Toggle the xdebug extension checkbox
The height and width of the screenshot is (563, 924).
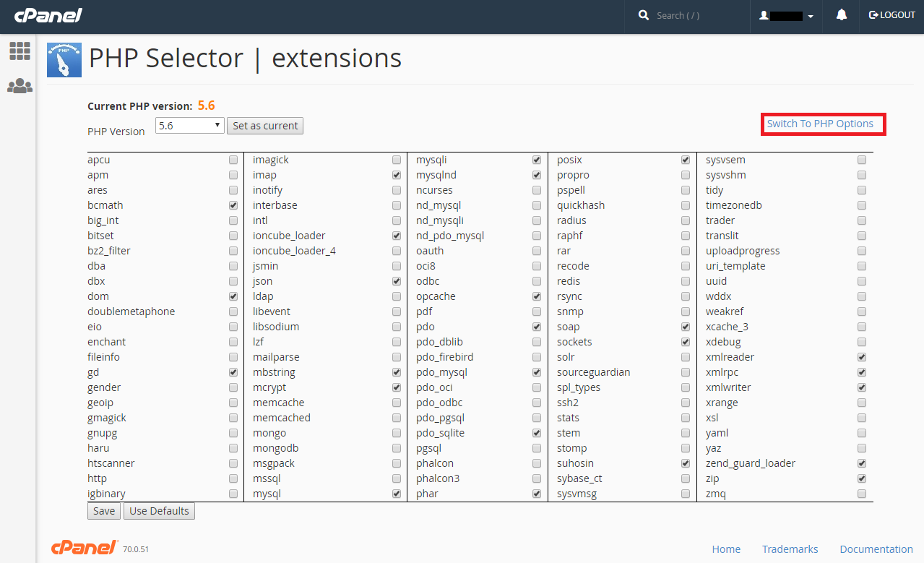click(x=862, y=342)
